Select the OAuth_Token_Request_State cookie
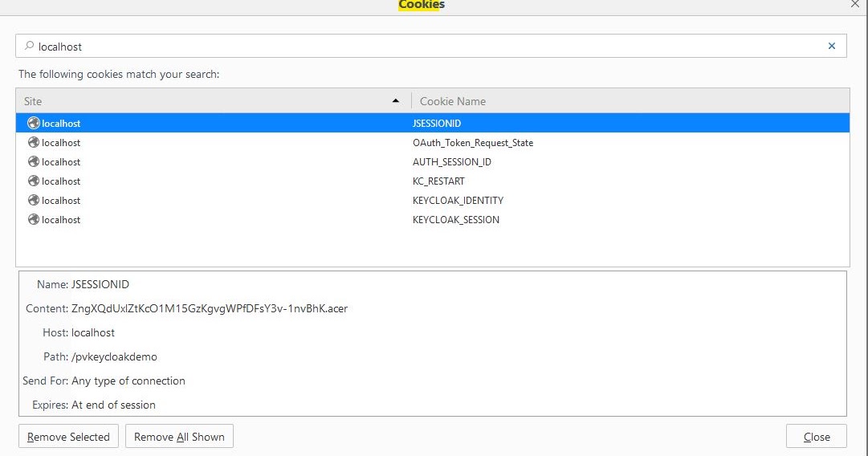Viewport: 868px width, 456px height. [473, 143]
